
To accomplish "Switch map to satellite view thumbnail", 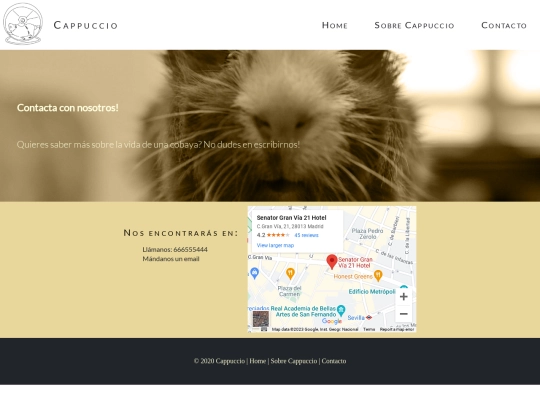I will coord(261,319).
